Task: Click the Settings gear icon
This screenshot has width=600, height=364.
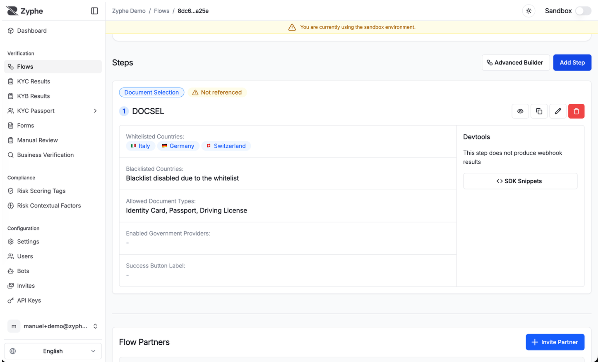Action: point(11,241)
